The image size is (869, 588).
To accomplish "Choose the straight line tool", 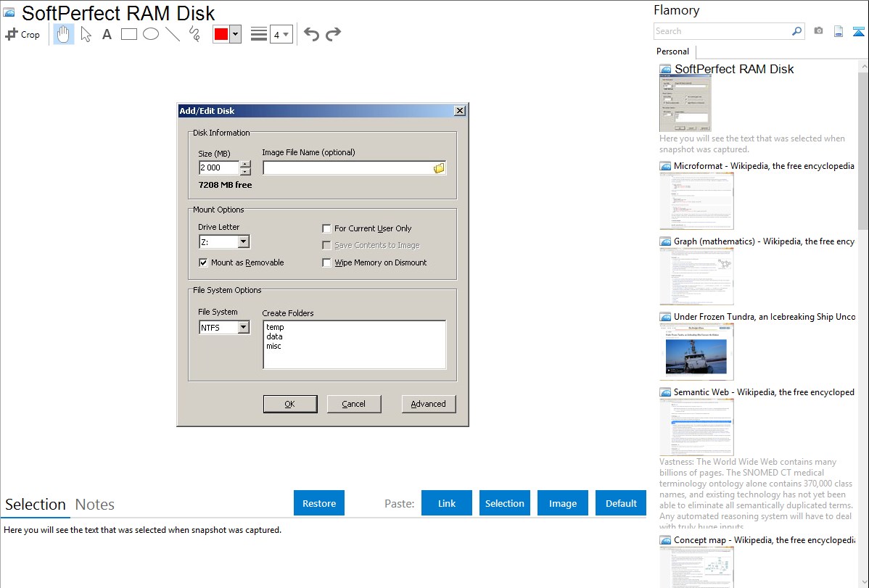I will click(173, 34).
